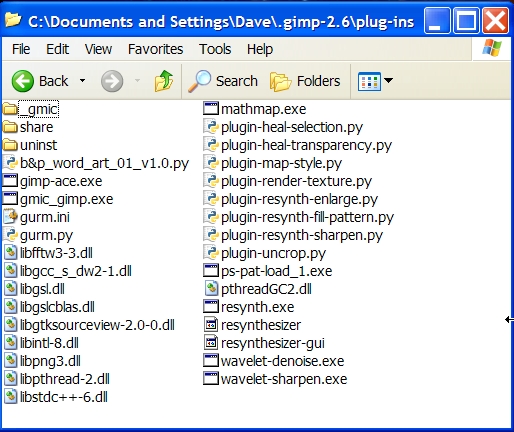514x432 pixels.
Task: Click the libgsl.dll file icon
Action: pos(11,289)
